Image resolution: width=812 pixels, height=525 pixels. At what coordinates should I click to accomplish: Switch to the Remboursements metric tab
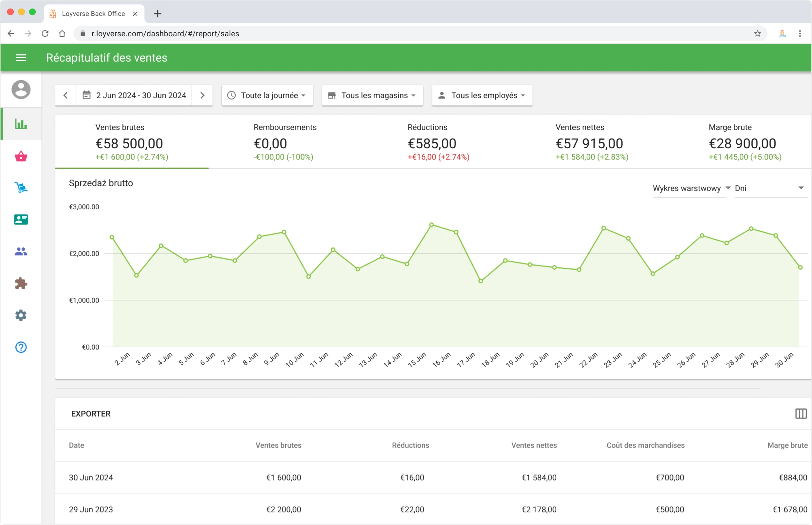(285, 141)
